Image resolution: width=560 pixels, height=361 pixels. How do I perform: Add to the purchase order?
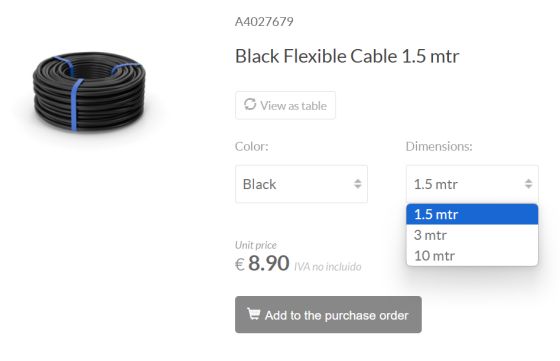(x=328, y=315)
